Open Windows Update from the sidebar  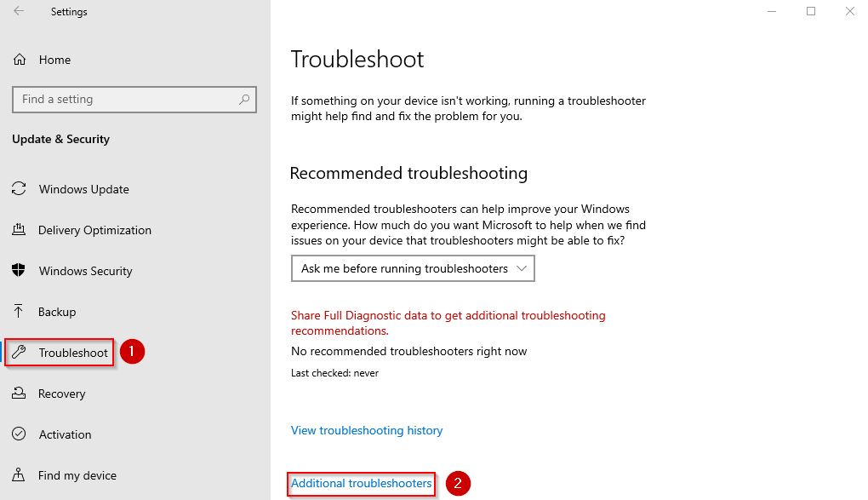click(83, 189)
